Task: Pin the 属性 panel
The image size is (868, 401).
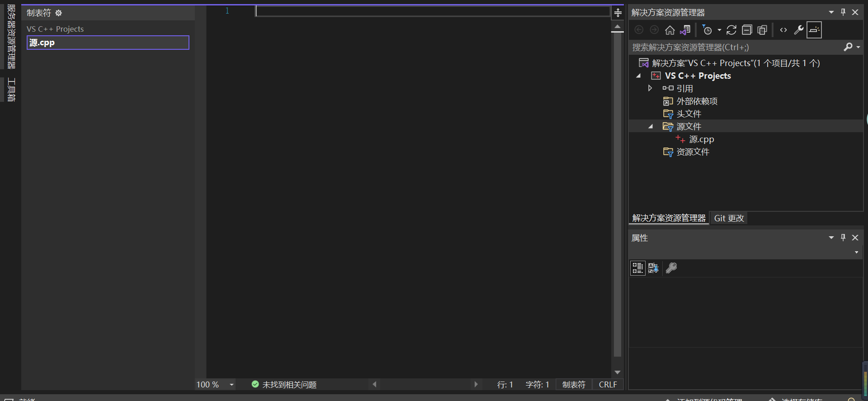Action: click(x=843, y=237)
